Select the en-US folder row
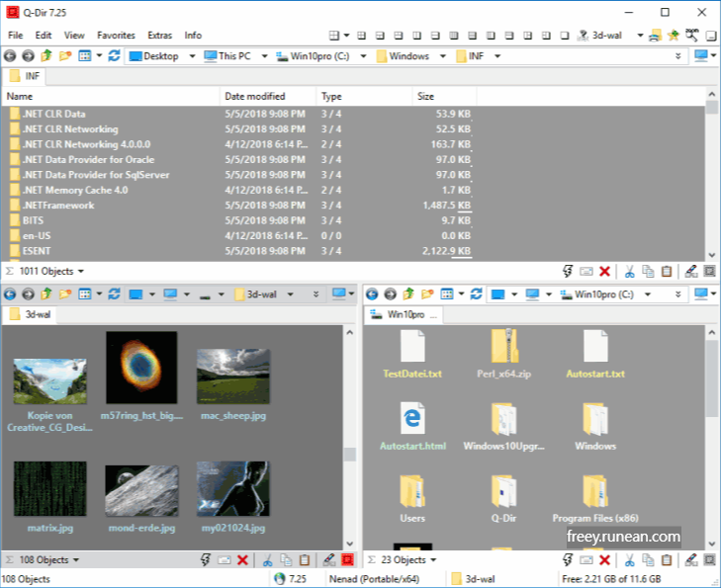 coord(353,235)
